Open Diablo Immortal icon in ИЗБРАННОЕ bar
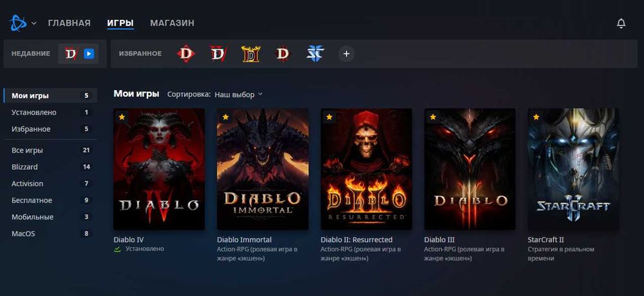Image resolution: width=644 pixels, height=296 pixels. [x=186, y=54]
